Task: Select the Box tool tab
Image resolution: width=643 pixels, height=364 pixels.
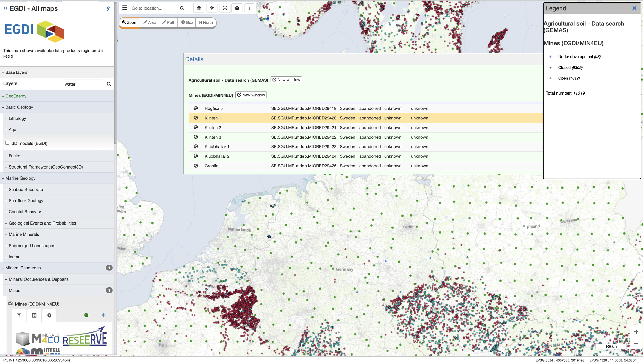Action: point(187,23)
